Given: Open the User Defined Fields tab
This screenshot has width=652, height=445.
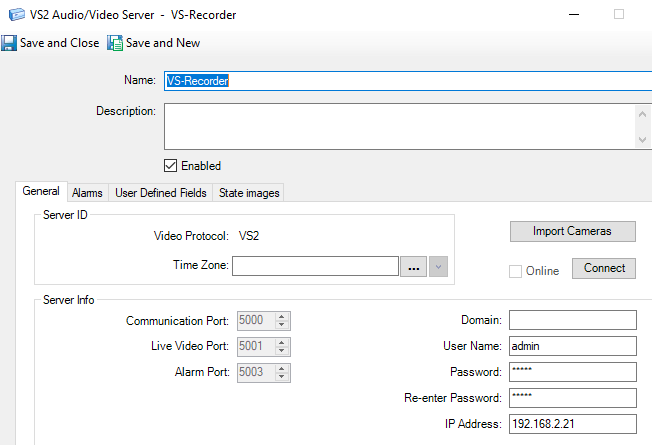Looking at the screenshot, I should point(161,192).
